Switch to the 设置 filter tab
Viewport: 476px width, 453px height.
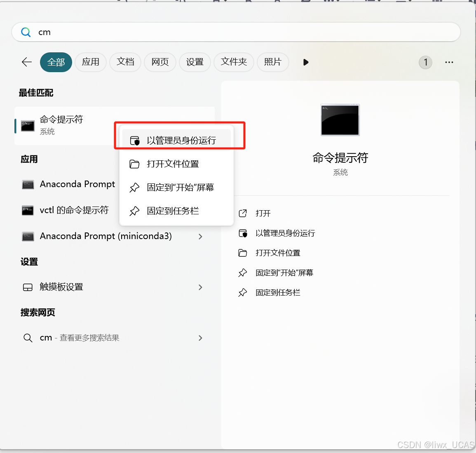click(195, 62)
